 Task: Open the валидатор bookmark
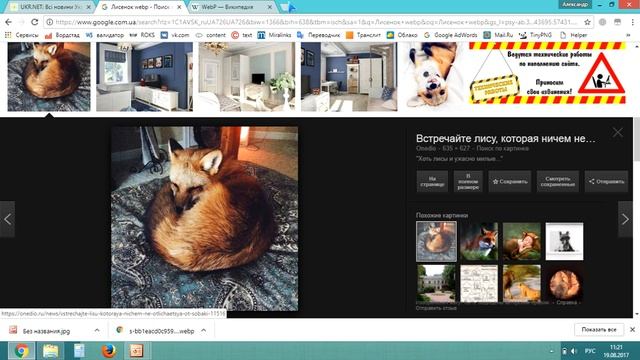pos(104,35)
